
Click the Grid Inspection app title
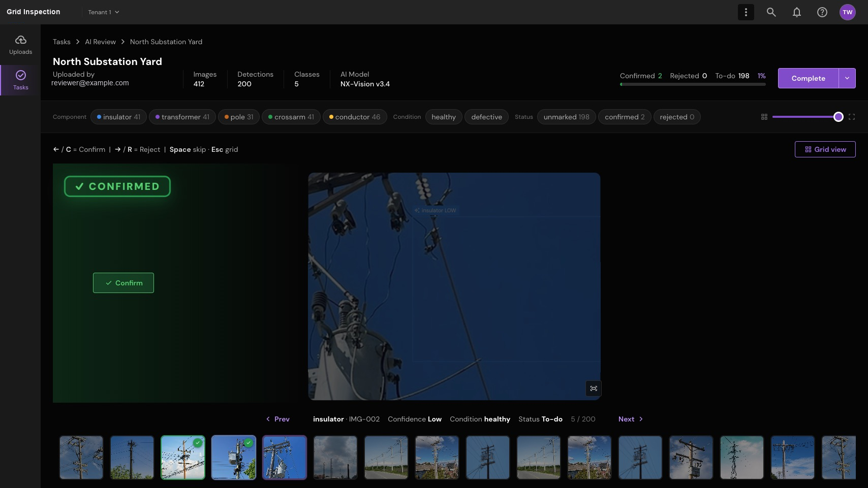click(x=34, y=12)
